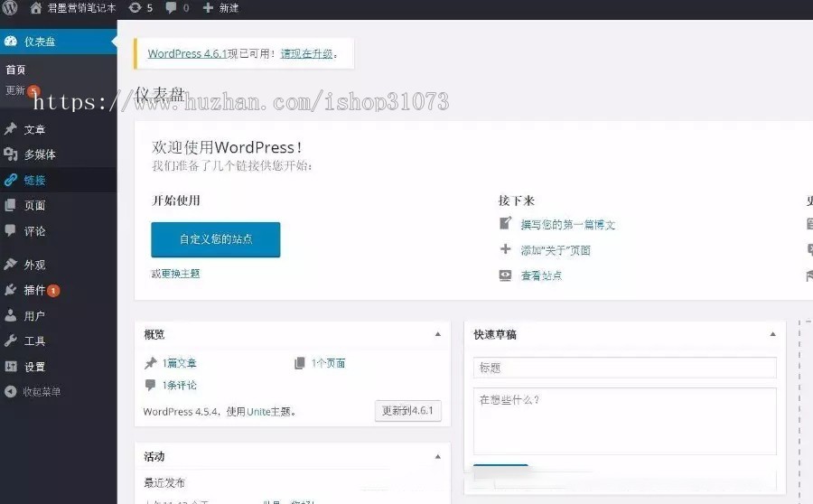This screenshot has height=504, width=813.
Task: Open 首页 submenu item
Action: pos(15,70)
